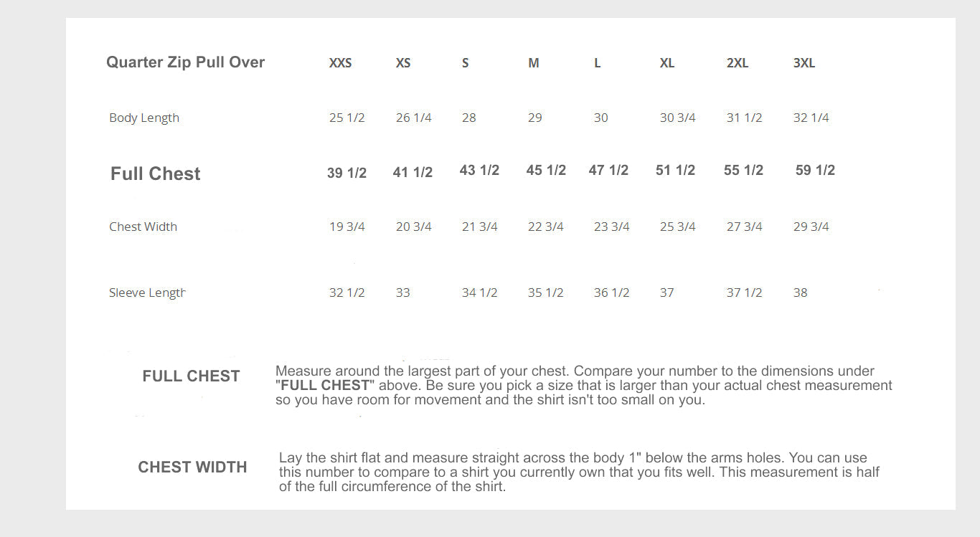Select the Body Length row label
980x537 pixels.
pyautogui.click(x=144, y=118)
